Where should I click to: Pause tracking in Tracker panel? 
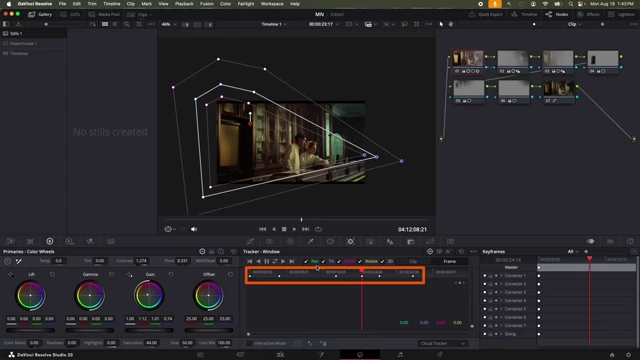(x=267, y=261)
